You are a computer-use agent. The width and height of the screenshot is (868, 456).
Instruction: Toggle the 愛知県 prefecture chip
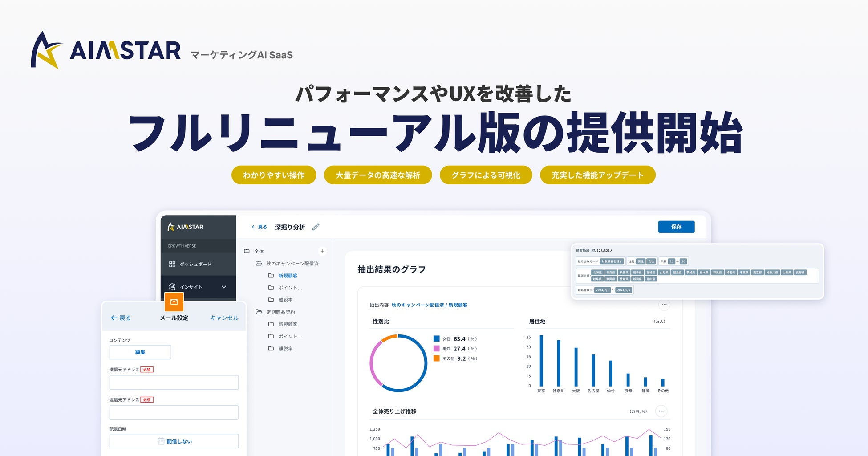point(624,279)
